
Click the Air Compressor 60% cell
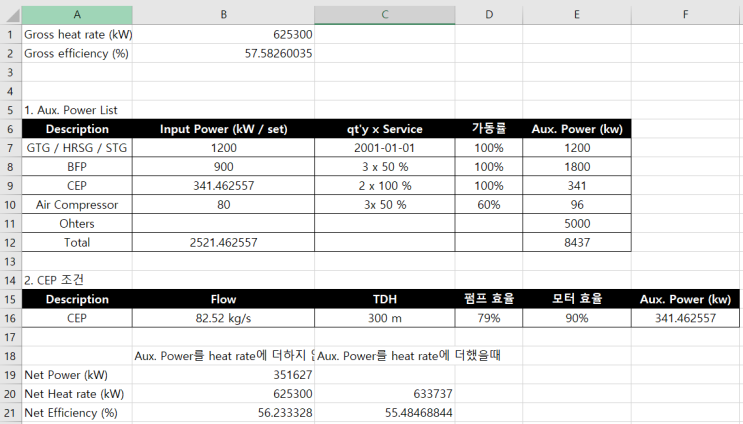488,205
